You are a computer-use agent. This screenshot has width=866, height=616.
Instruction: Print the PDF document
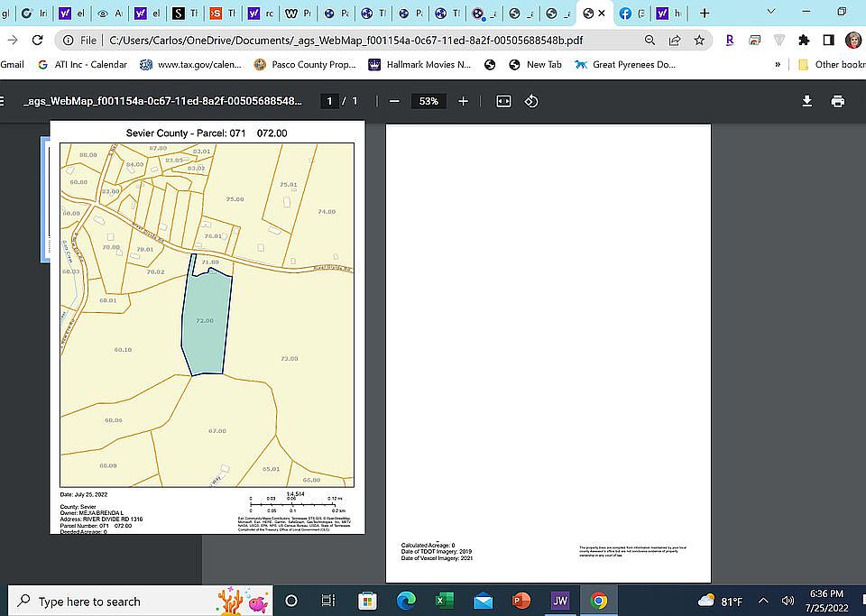838,101
